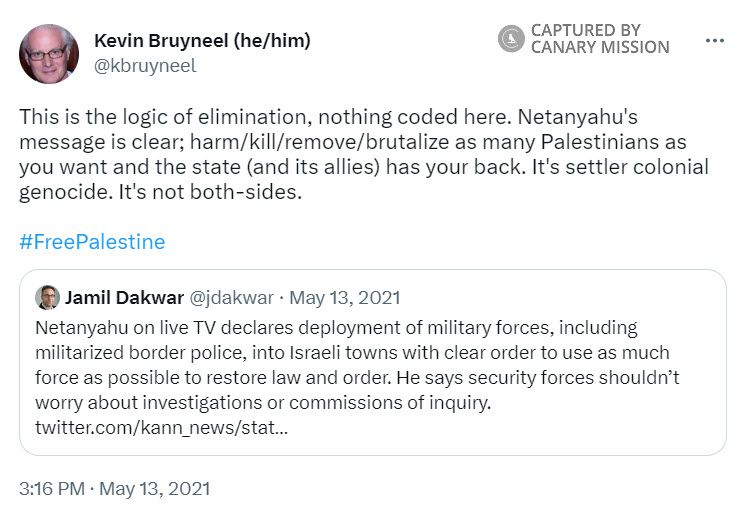Viewport: 745px width, 513px height.
Task: Click the @kbruyneel handle
Action: [x=144, y=66]
